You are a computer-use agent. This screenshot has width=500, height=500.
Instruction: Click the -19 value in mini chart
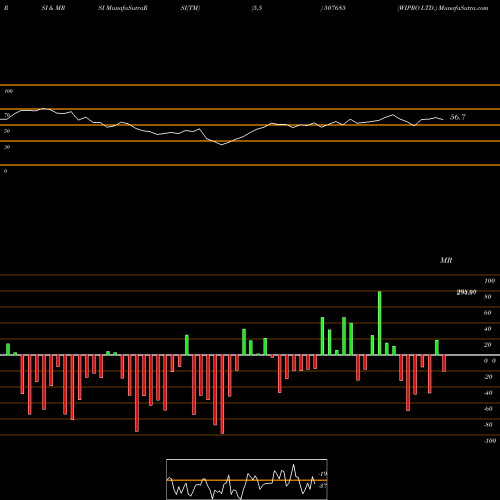(x=323, y=474)
